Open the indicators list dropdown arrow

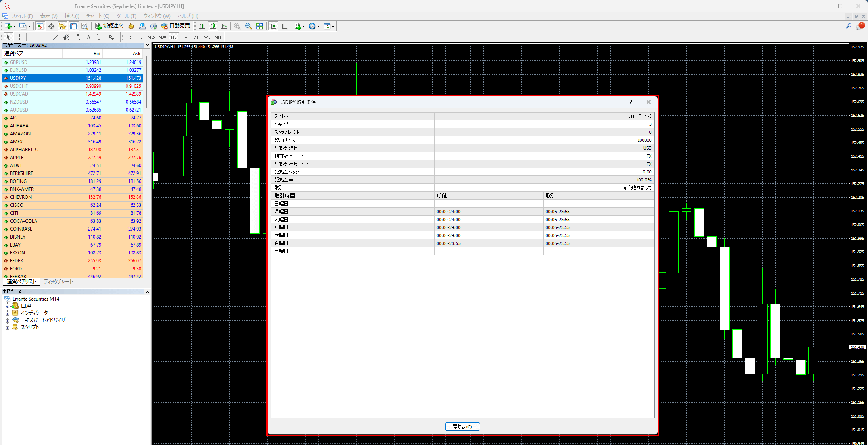point(304,26)
